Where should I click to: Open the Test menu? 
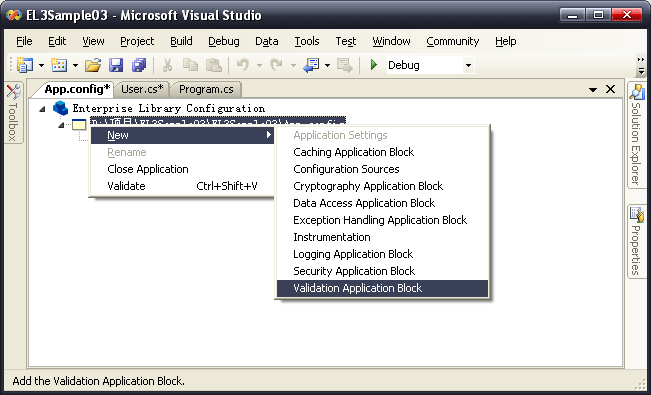346,41
